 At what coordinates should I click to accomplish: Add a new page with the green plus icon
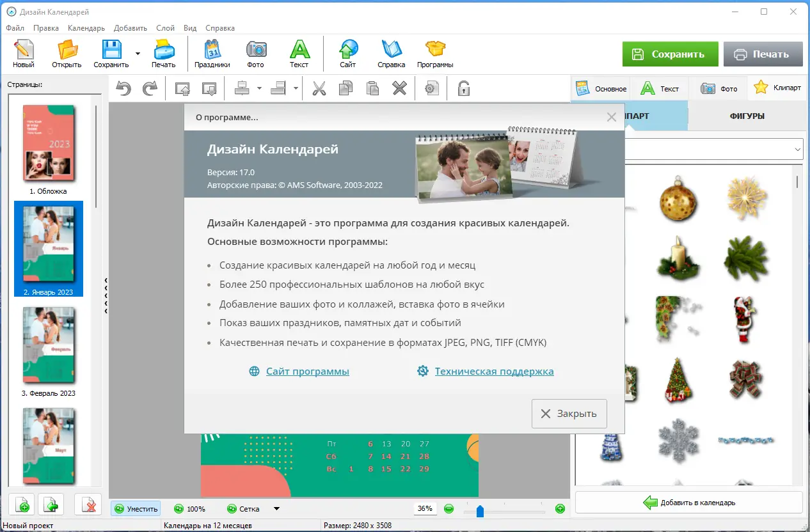tap(22, 505)
